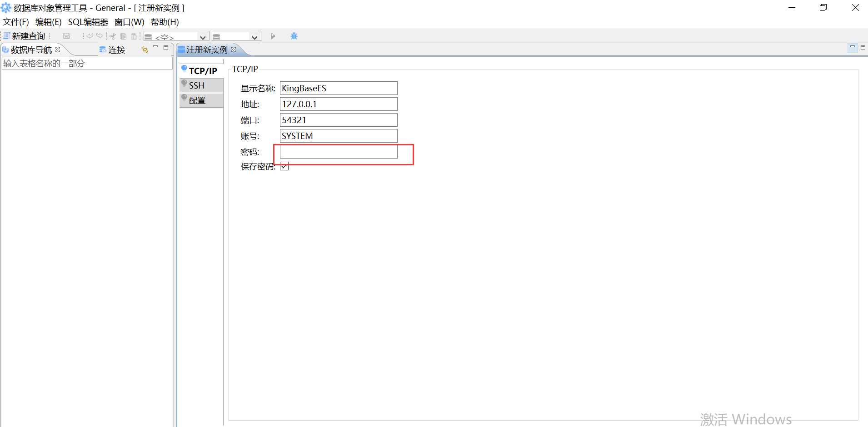Click the table name filter input field
This screenshot has height=427, width=868.
coord(87,63)
